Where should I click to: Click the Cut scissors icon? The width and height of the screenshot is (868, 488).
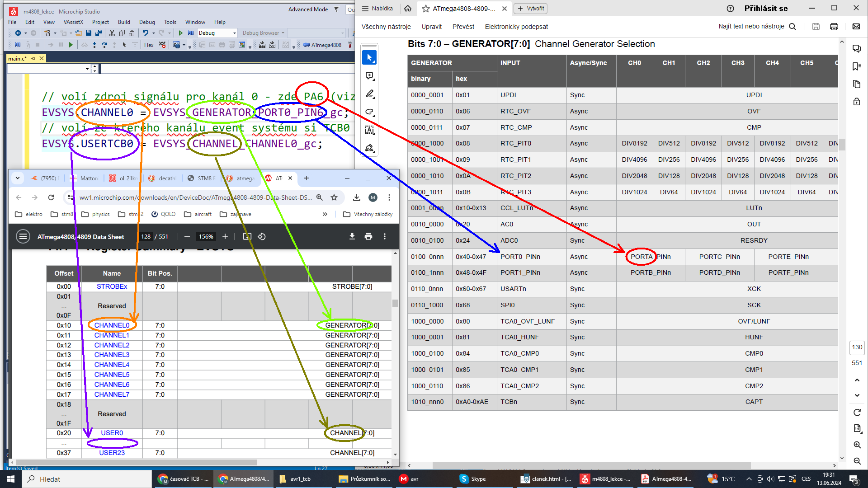tap(111, 33)
